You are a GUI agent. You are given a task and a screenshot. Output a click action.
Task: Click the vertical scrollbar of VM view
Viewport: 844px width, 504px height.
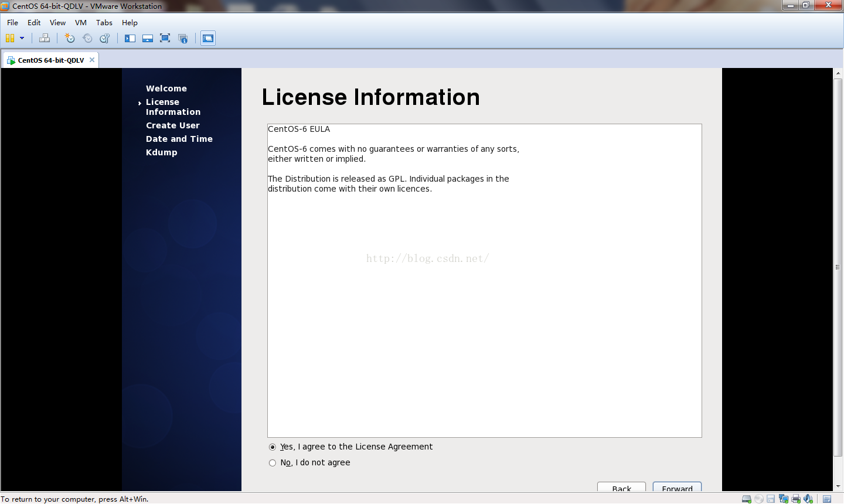pos(838,267)
